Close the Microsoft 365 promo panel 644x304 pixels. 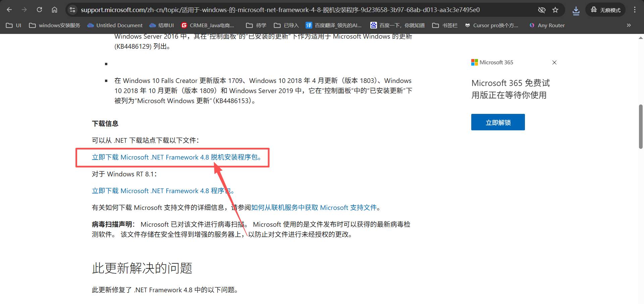(554, 62)
